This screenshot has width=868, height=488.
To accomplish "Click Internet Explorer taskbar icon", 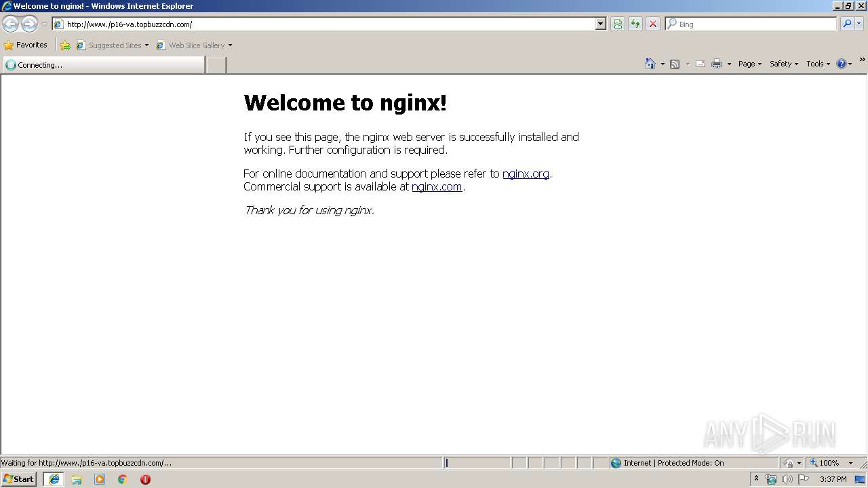I will 54,479.
